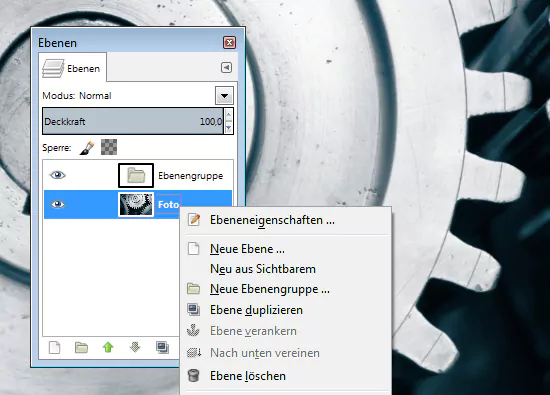
Task: Toggle the lock pixels brush icon
Action: click(87, 147)
